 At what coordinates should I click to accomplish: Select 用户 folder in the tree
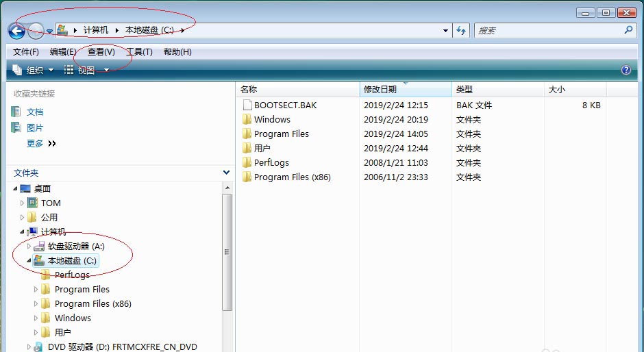(x=62, y=332)
